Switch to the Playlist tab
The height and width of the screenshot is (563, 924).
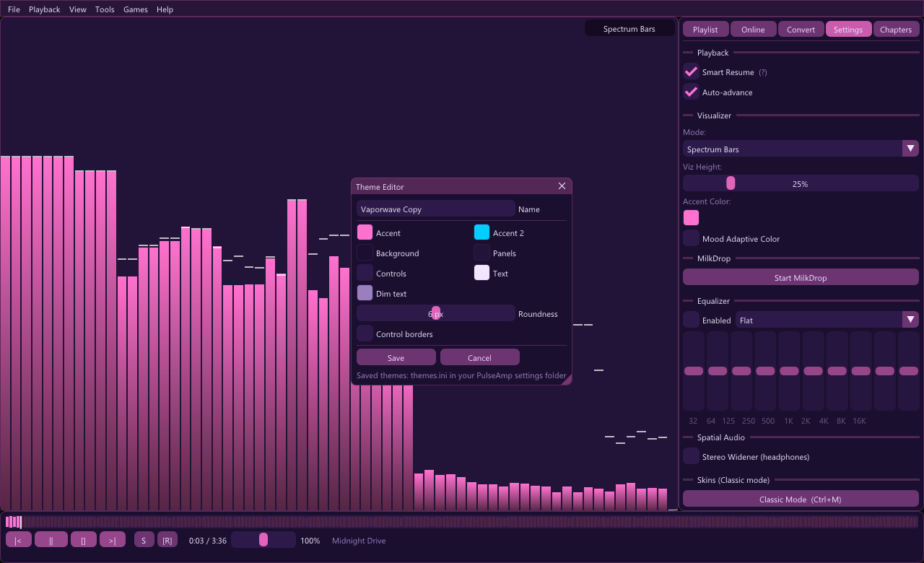click(x=705, y=29)
